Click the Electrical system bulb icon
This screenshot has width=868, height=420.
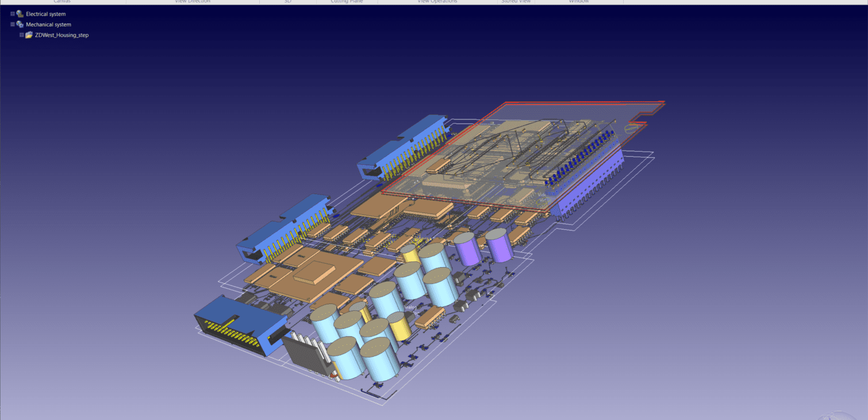pyautogui.click(x=20, y=13)
